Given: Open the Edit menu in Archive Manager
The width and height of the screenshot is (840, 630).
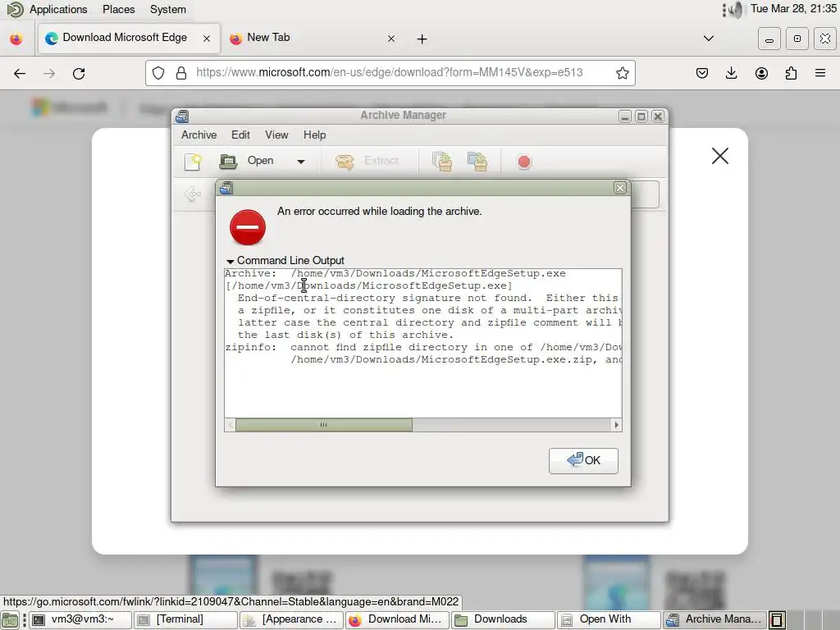Looking at the screenshot, I should click(240, 135).
